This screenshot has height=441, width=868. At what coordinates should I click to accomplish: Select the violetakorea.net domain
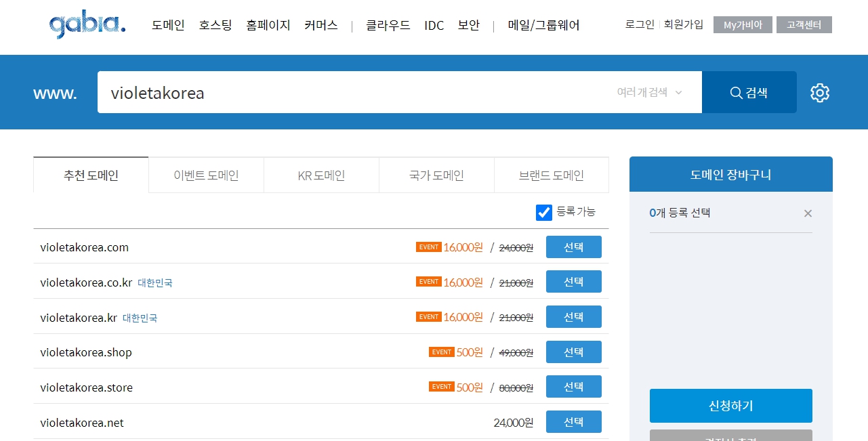(574, 422)
